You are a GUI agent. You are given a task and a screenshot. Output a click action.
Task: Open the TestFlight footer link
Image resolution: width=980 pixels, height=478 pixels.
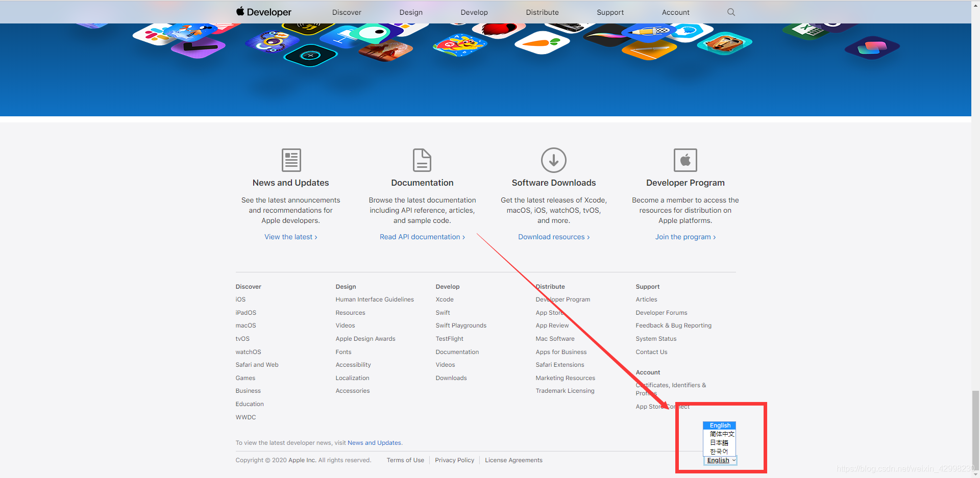pos(449,339)
